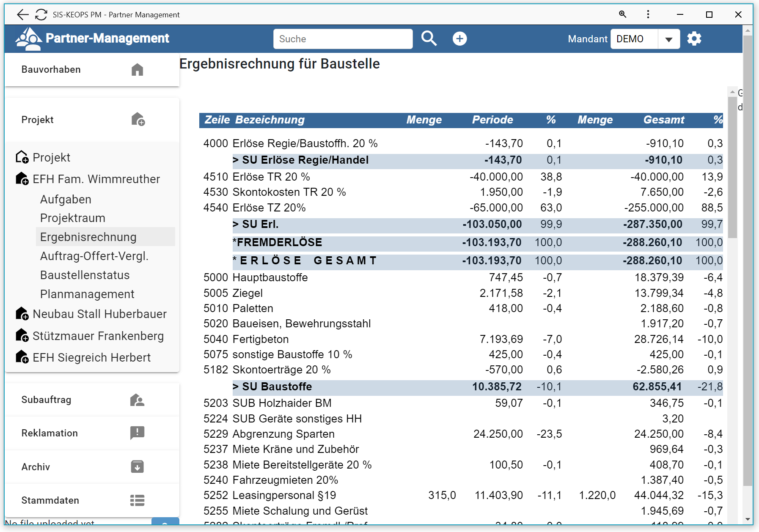Open Baustellenstatus menu item
Screen dimensions: 759x532
(85, 275)
